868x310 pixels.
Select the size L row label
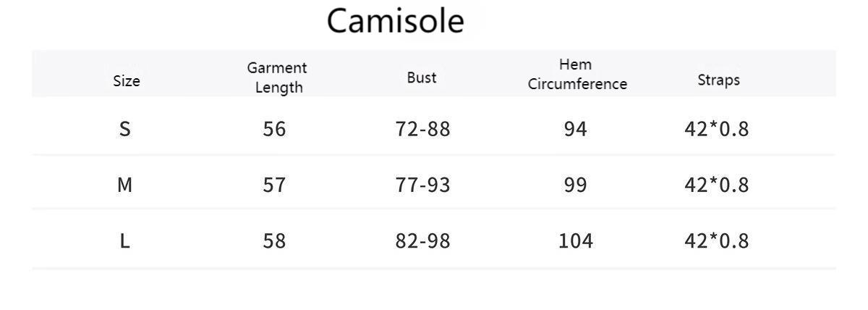pyautogui.click(x=125, y=240)
